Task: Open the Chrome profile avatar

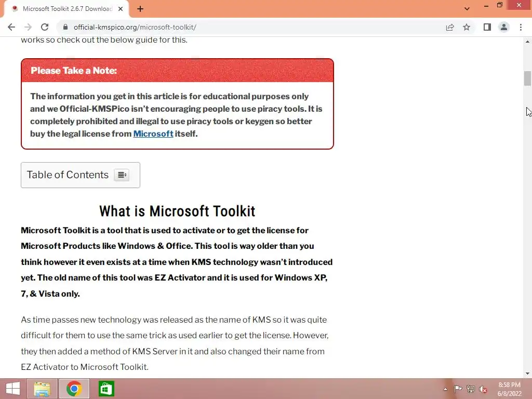Action: [x=504, y=27]
